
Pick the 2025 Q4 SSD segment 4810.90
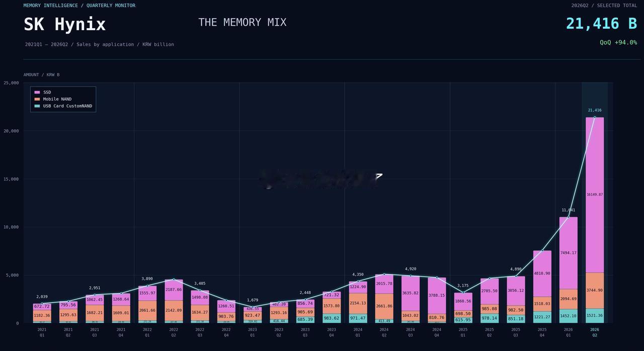tap(542, 274)
